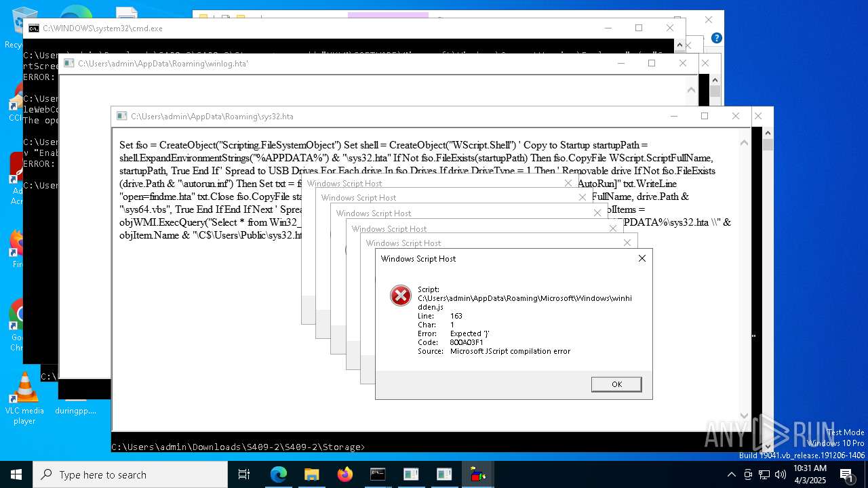Maximize the winlog.hta window

pos(652,63)
